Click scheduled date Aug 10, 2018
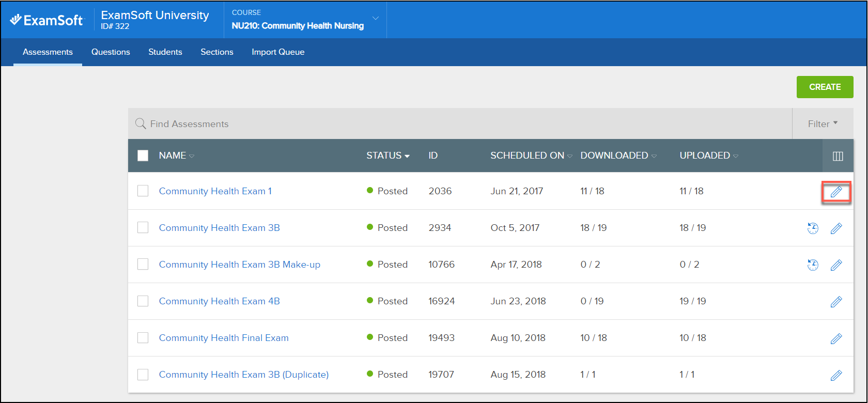Image resolution: width=868 pixels, height=403 pixels. [518, 338]
